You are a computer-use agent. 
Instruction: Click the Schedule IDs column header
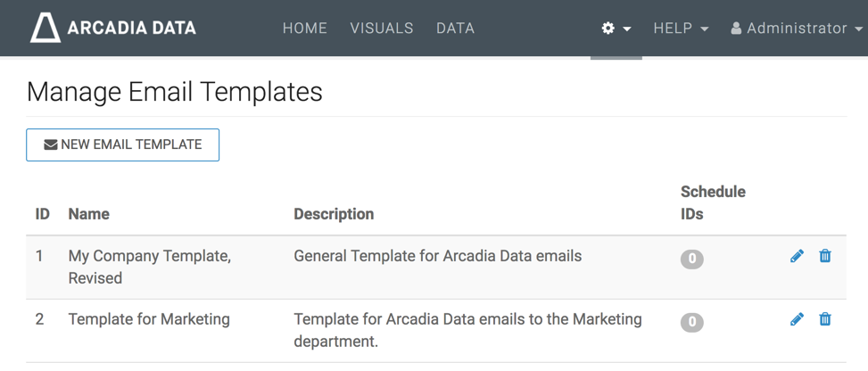pyautogui.click(x=712, y=202)
